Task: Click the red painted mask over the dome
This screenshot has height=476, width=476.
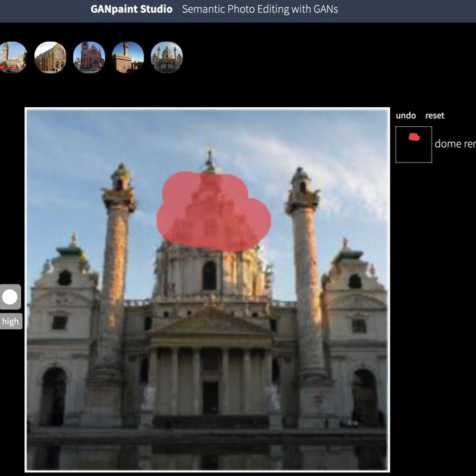Action: [x=214, y=212]
